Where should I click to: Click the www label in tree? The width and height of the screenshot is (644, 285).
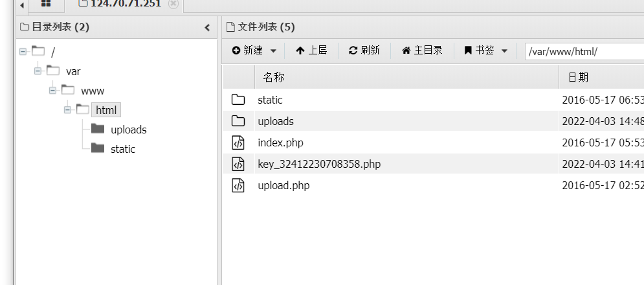coord(93,91)
